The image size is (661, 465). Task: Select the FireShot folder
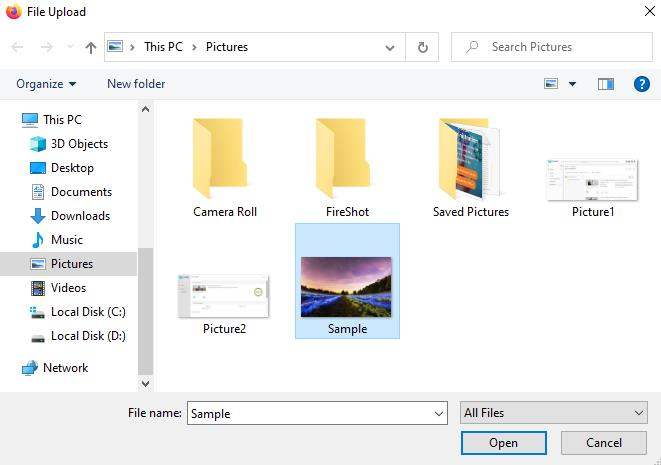347,167
